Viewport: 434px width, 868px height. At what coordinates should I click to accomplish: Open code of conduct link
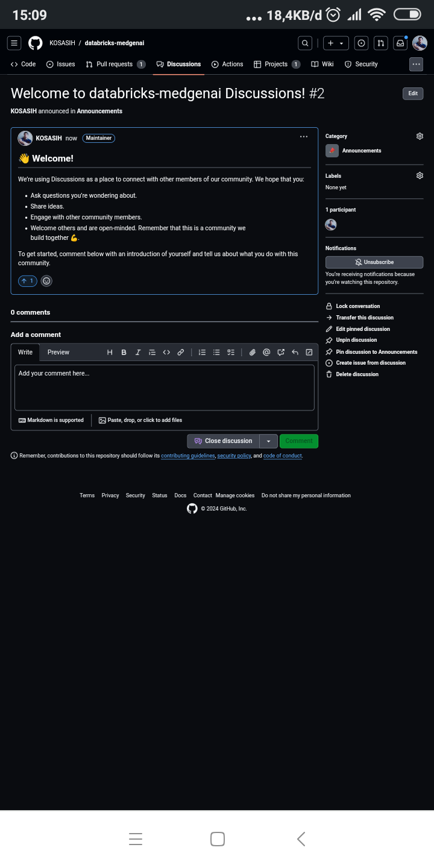(283, 456)
